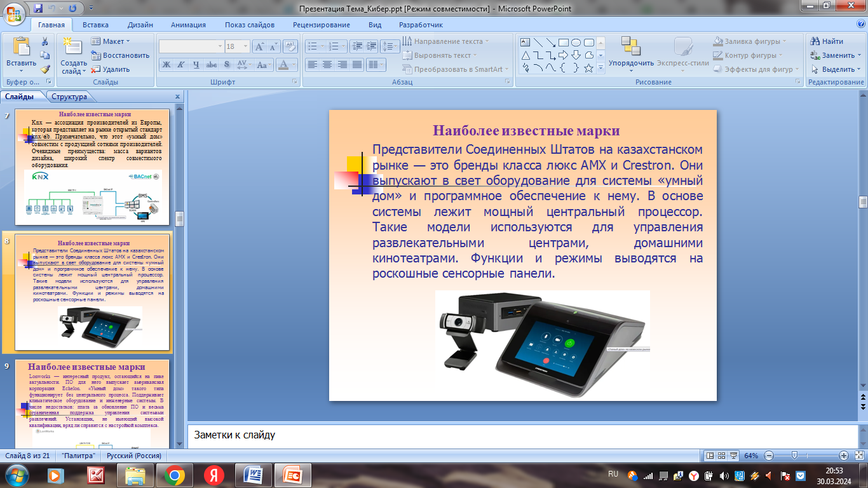This screenshot has width=868, height=488.
Task: Select the right block arrow shape
Action: click(564, 55)
